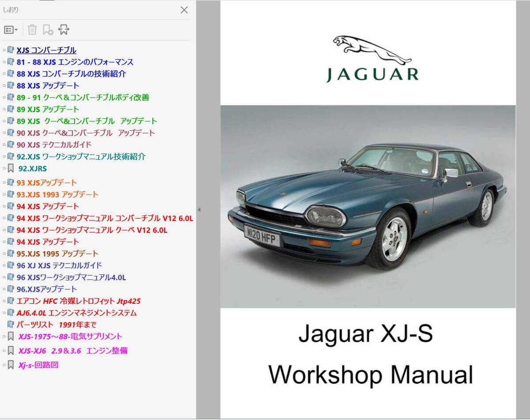Expand the 90 XJS テクニカルガイド bookmark node
This screenshot has height=420, width=530.
4,145
